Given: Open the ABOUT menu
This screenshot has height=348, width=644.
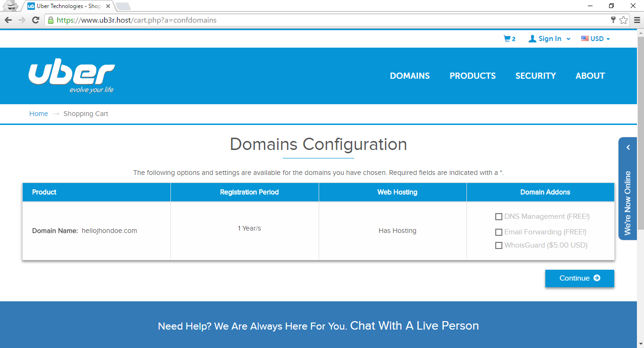Looking at the screenshot, I should (590, 76).
